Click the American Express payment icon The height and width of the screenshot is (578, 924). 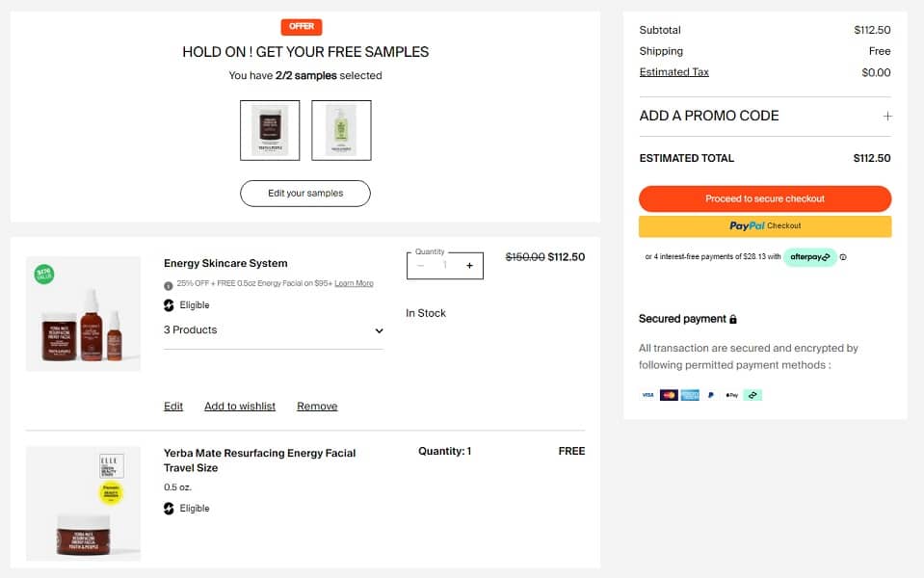click(x=690, y=395)
